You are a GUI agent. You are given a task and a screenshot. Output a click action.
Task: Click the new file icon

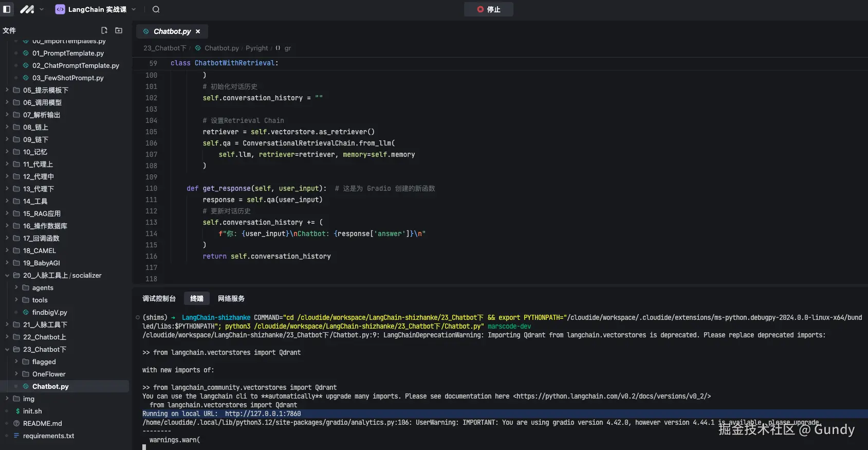pyautogui.click(x=104, y=30)
